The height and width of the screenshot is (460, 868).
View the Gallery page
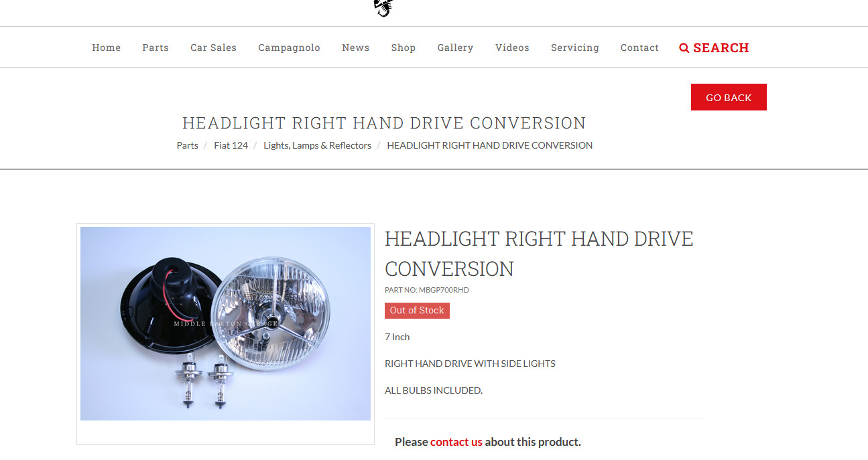455,48
